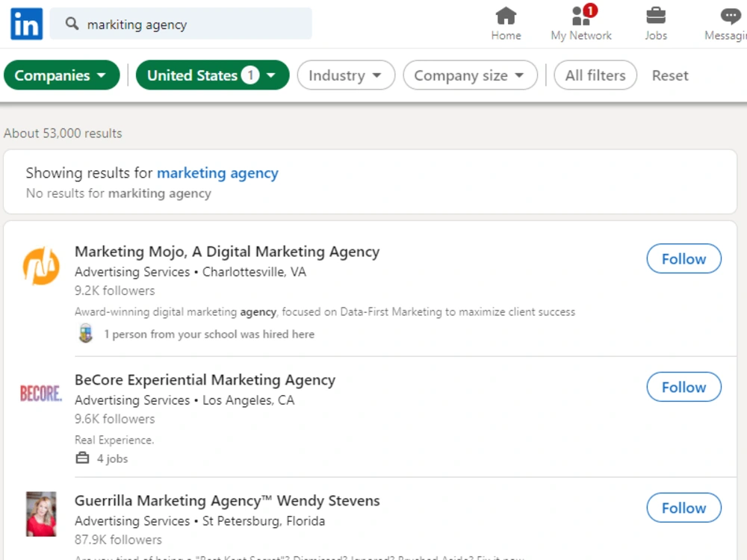The image size is (747, 560).
Task: Open Marketing Mojo company page
Action: click(227, 252)
